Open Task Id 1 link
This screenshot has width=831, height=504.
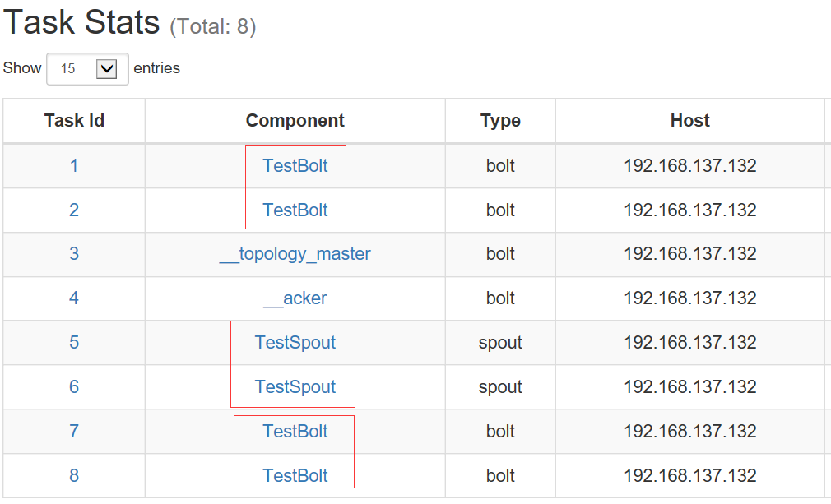tap(74, 166)
